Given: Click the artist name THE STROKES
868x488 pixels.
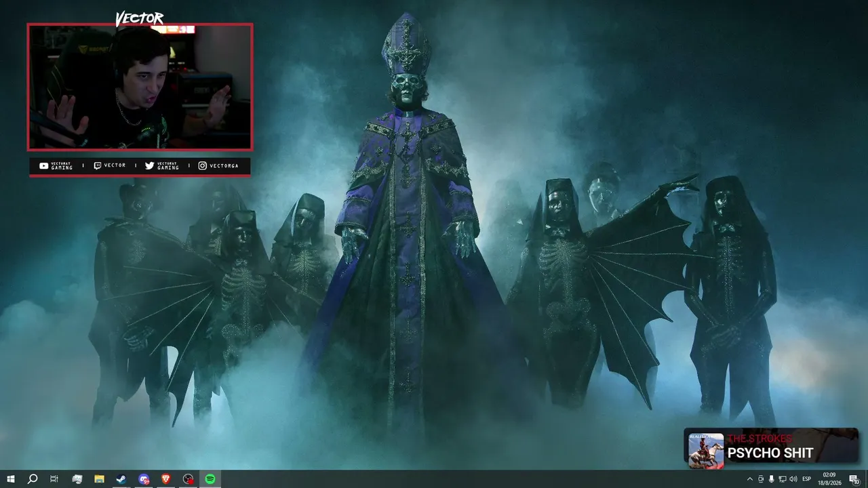Looking at the screenshot, I should 759,439.
